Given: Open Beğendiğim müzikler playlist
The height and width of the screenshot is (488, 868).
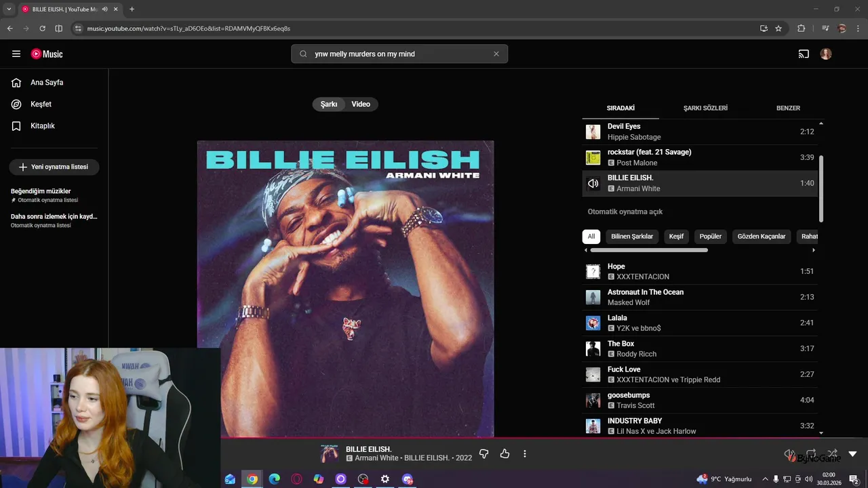Looking at the screenshot, I should tap(54, 195).
